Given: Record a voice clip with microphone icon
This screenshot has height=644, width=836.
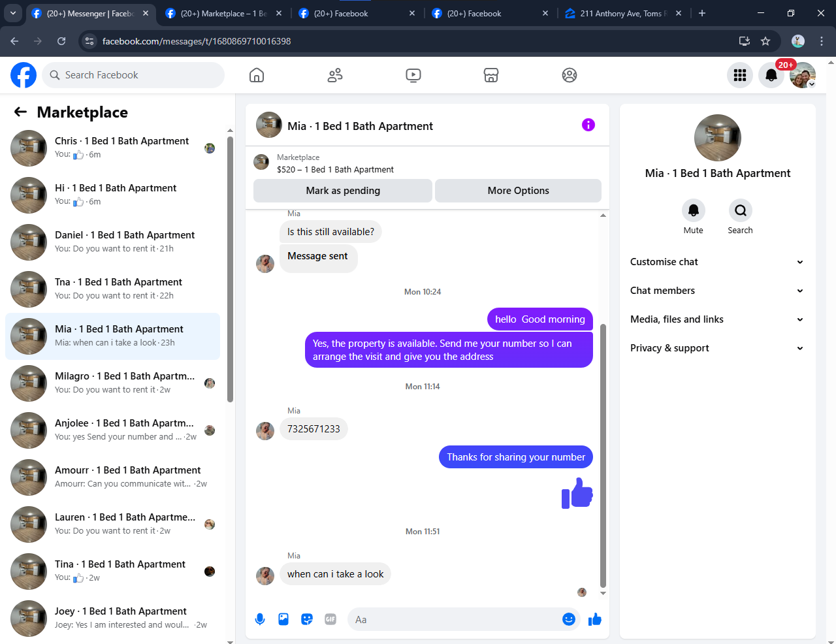Looking at the screenshot, I should coord(260,619).
